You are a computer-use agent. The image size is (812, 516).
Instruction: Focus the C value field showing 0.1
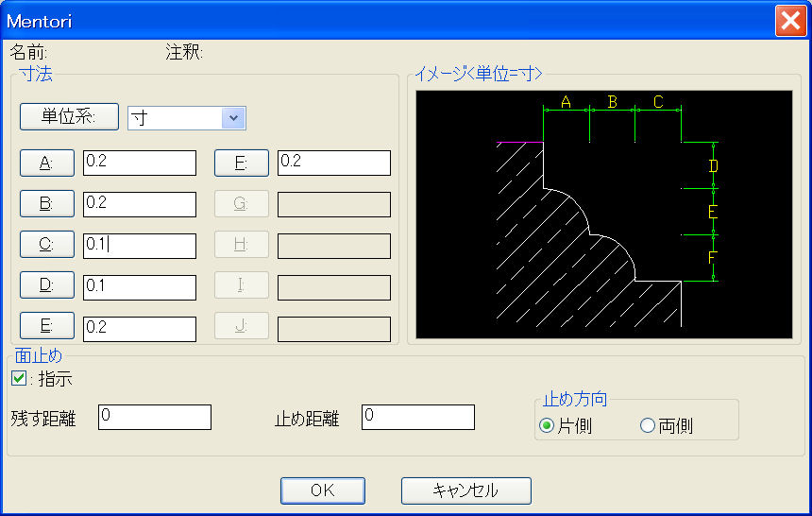(x=140, y=246)
